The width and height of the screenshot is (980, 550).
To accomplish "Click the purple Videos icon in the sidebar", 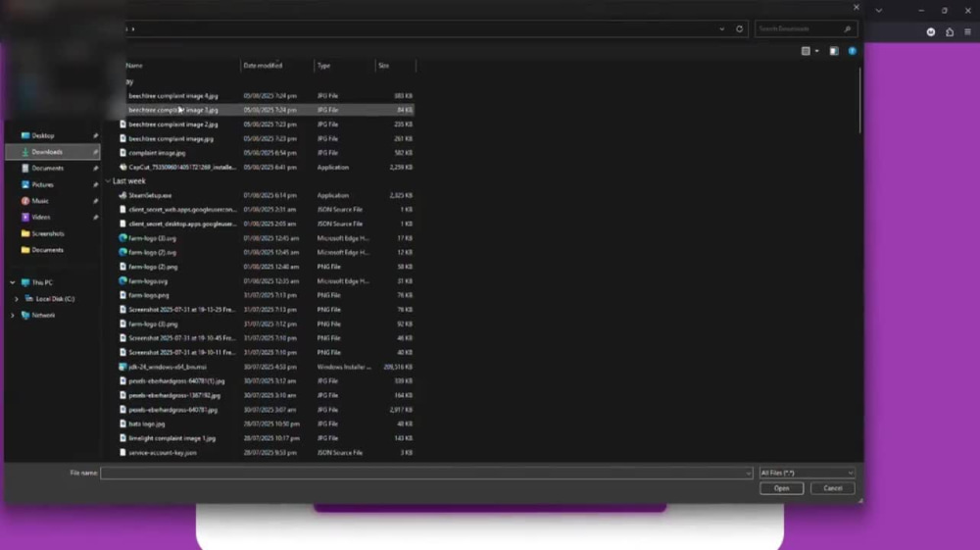I will click(x=25, y=218).
